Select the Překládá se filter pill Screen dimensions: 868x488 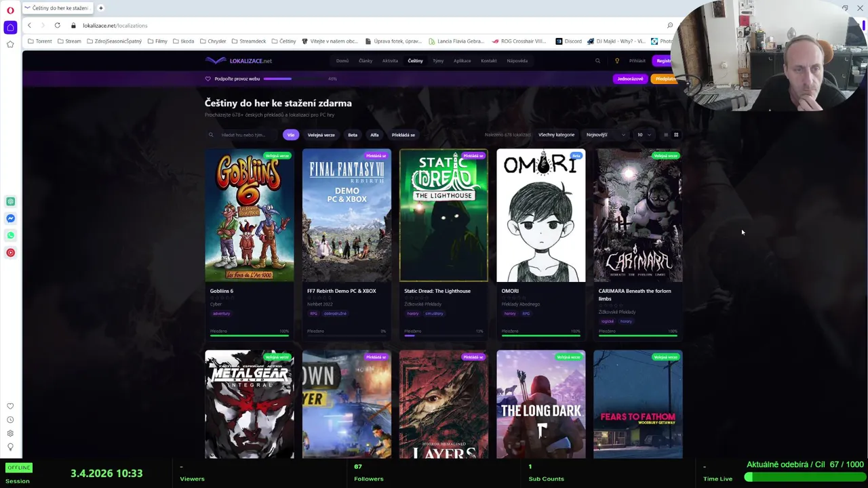[x=403, y=135]
